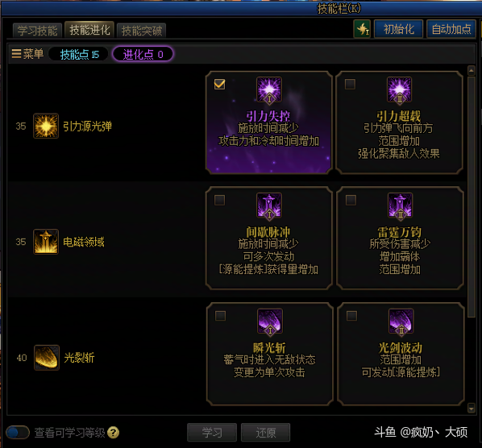Check the 引力超载 checkbox

coord(350,84)
